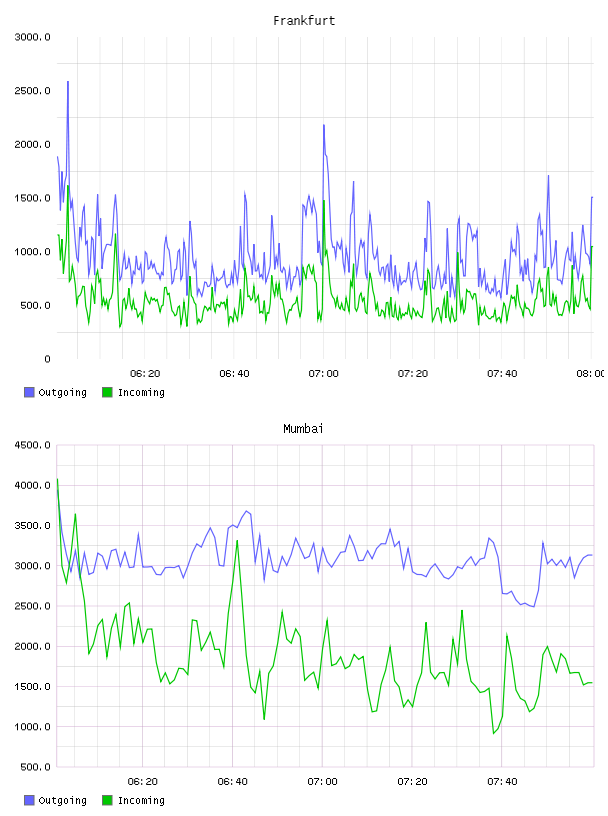Click the 07:20 time label in Mumbai chart
This screenshot has width=608, height=816.
[412, 782]
